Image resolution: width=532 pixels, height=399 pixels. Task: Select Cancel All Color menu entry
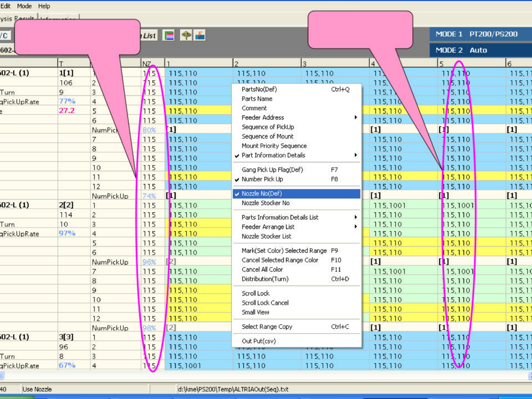(262, 270)
